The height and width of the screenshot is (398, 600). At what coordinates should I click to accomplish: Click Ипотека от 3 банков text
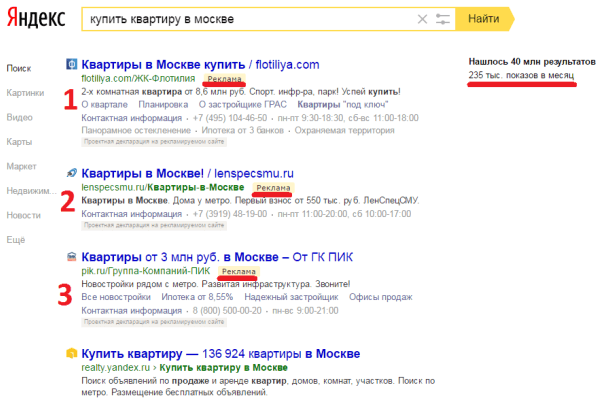click(243, 130)
